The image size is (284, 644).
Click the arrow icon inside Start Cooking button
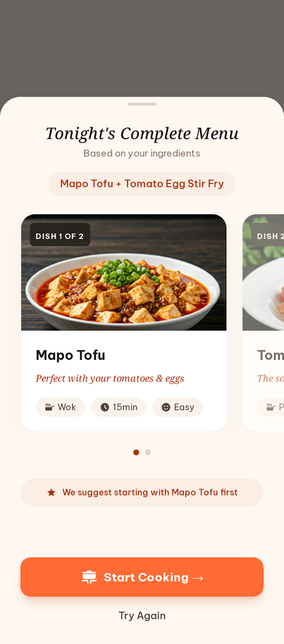point(198,578)
